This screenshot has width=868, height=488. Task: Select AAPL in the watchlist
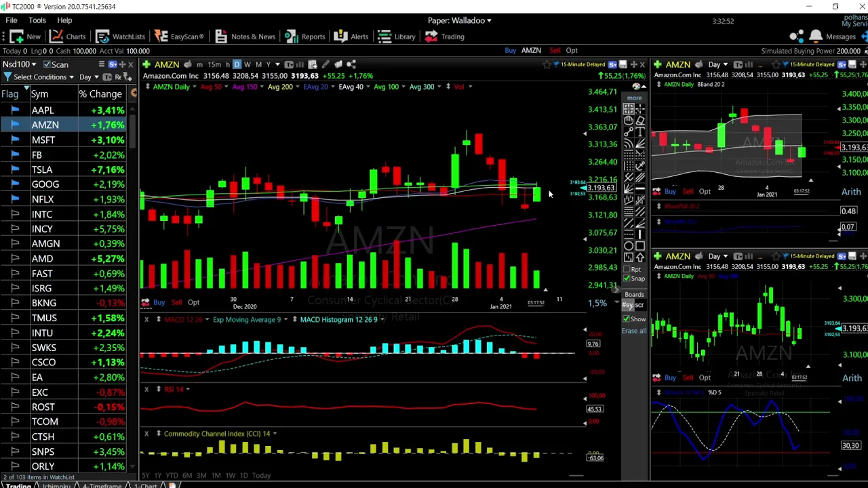[x=42, y=110]
